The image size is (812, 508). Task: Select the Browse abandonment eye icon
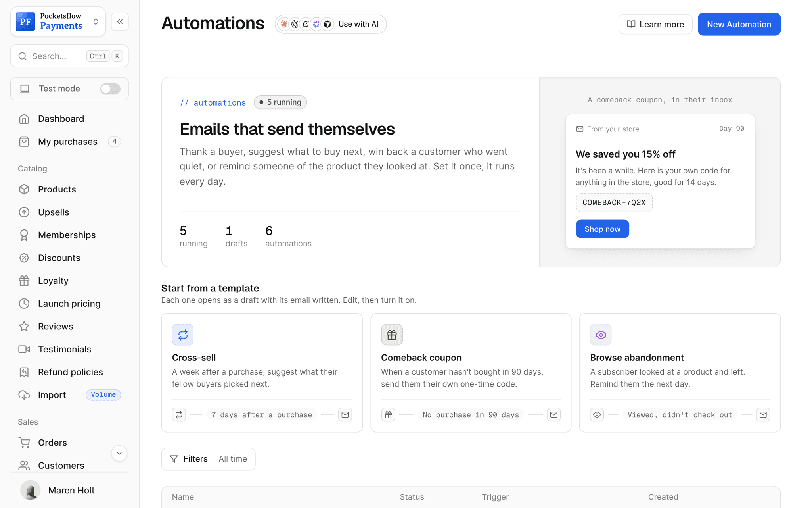pos(601,335)
